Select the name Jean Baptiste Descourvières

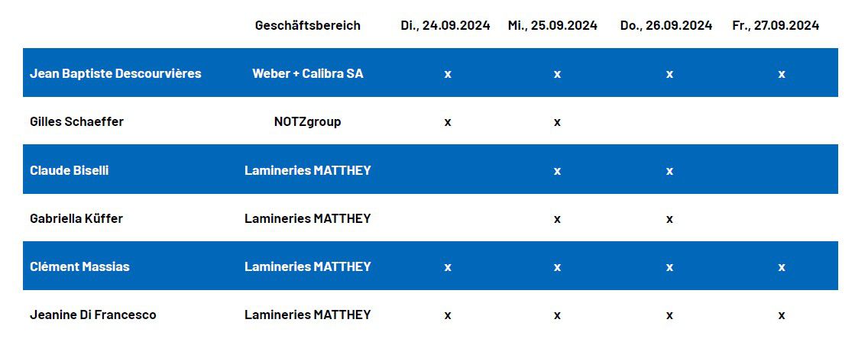[115, 73]
